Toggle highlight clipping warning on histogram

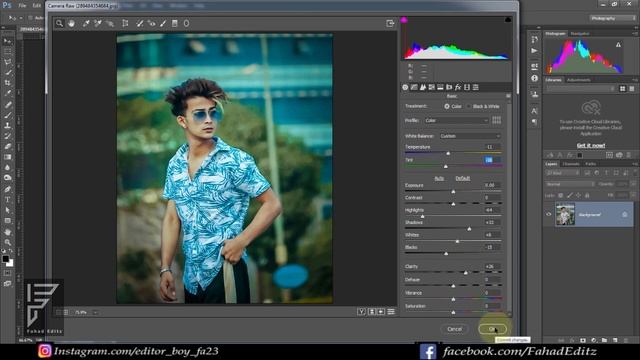[508, 20]
